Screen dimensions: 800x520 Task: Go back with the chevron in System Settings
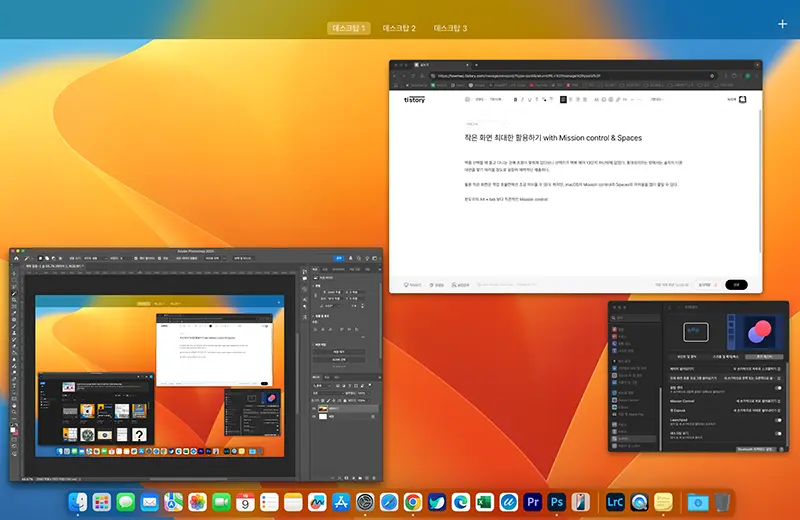tap(670, 307)
